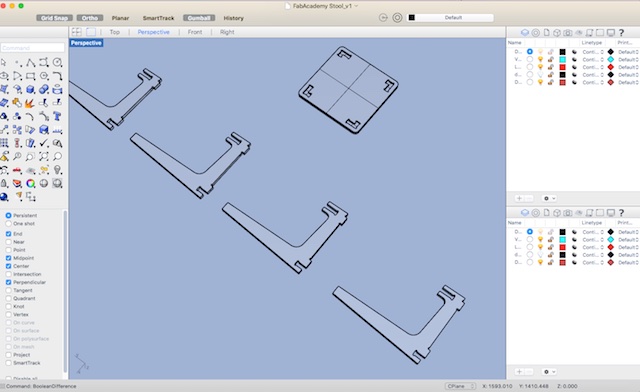Image resolution: width=640 pixels, height=392 pixels.
Task: Open the rectangular Array grid tool
Action: point(4,143)
